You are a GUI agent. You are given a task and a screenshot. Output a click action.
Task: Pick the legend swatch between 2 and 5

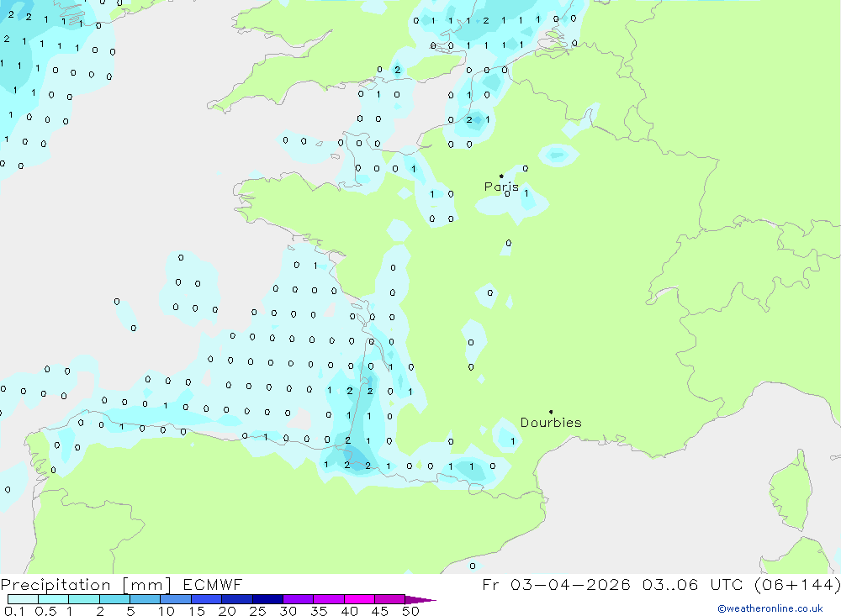pos(114,599)
